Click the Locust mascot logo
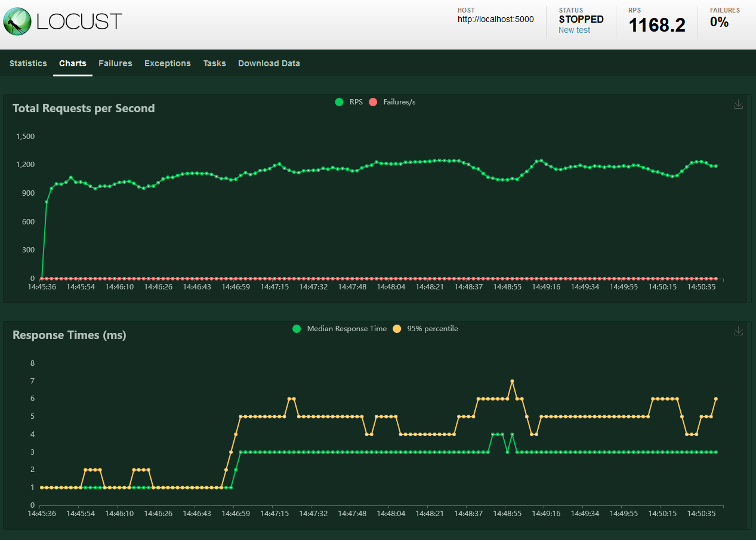 16,21
